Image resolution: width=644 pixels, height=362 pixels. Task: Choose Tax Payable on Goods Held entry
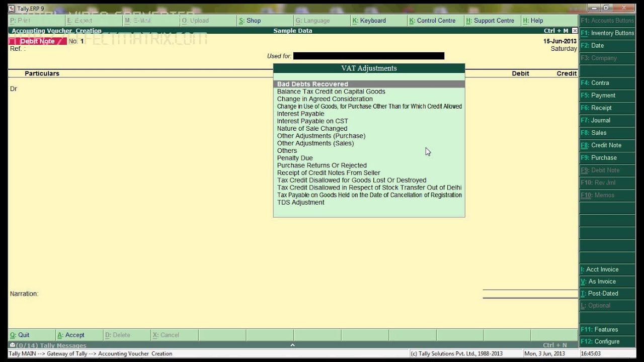pyautogui.click(x=369, y=195)
